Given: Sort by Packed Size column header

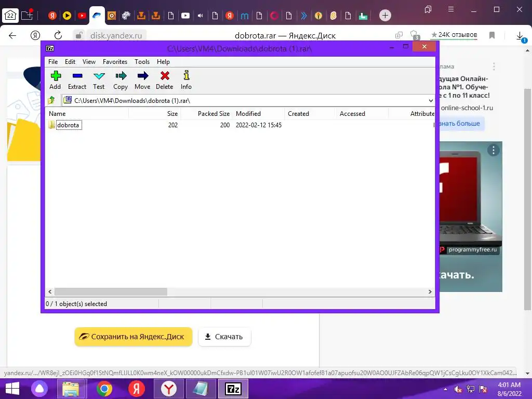Looking at the screenshot, I should [x=207, y=114].
